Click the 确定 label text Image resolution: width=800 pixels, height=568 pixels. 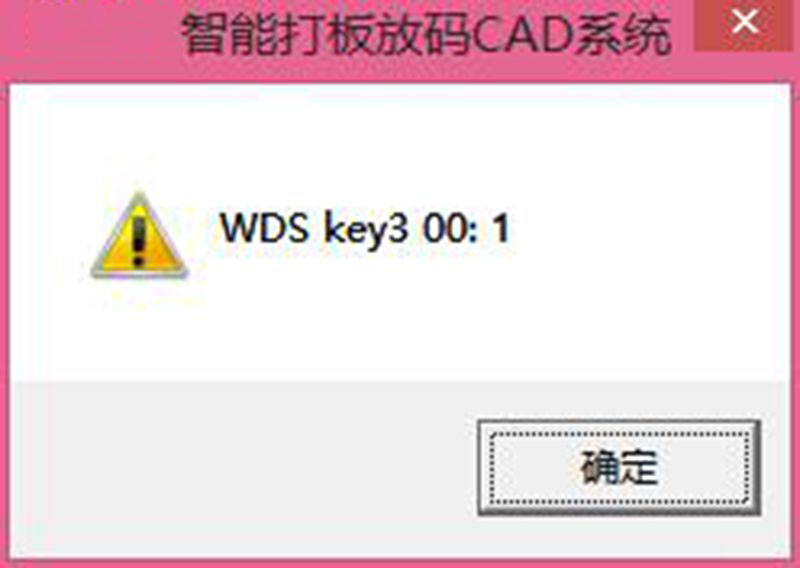pos(619,467)
